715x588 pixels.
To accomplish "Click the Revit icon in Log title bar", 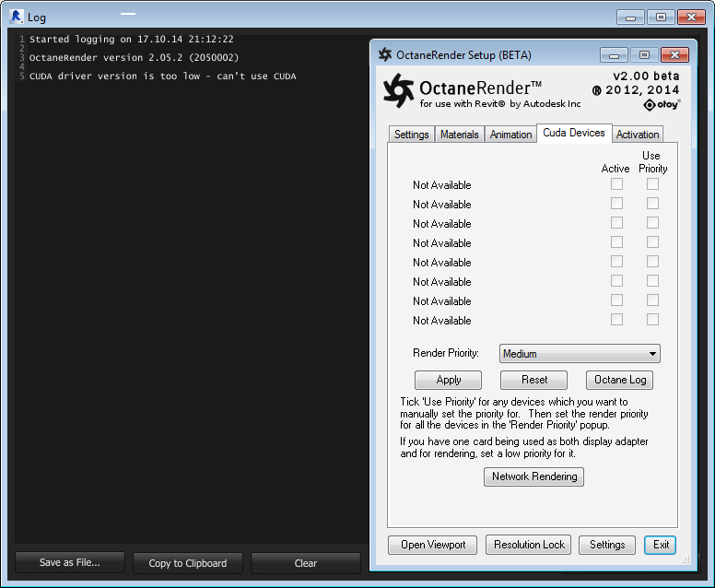I will tap(17, 17).
